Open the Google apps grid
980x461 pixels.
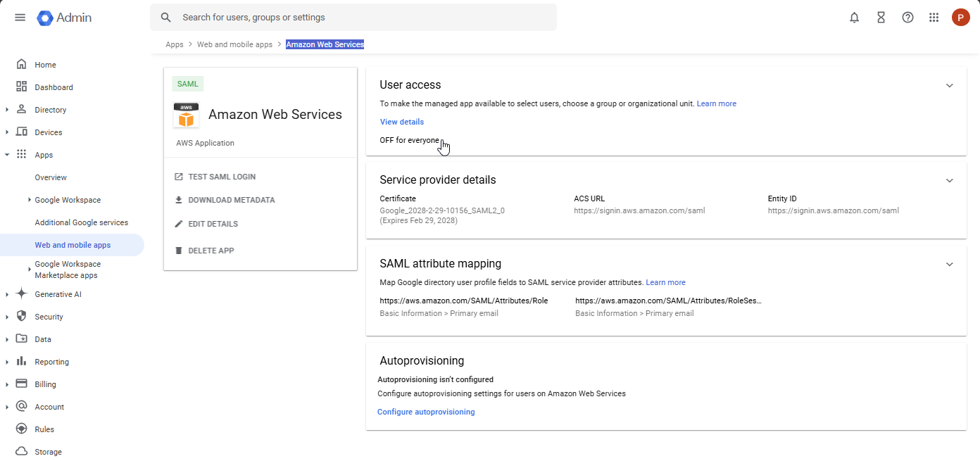coord(934,18)
